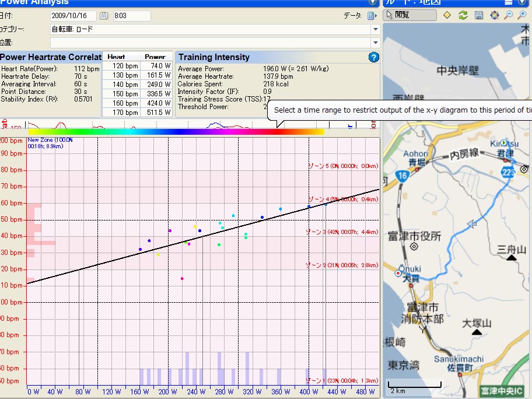Open the location dropdown arrow
532x399 pixels.
click(x=375, y=43)
